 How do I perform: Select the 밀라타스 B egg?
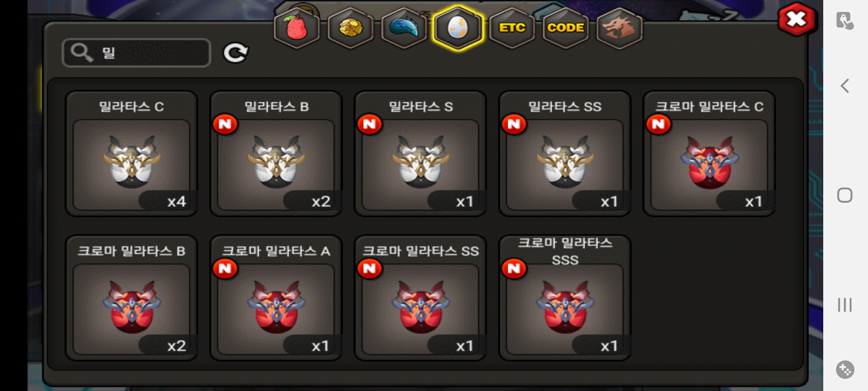pyautogui.click(x=276, y=154)
